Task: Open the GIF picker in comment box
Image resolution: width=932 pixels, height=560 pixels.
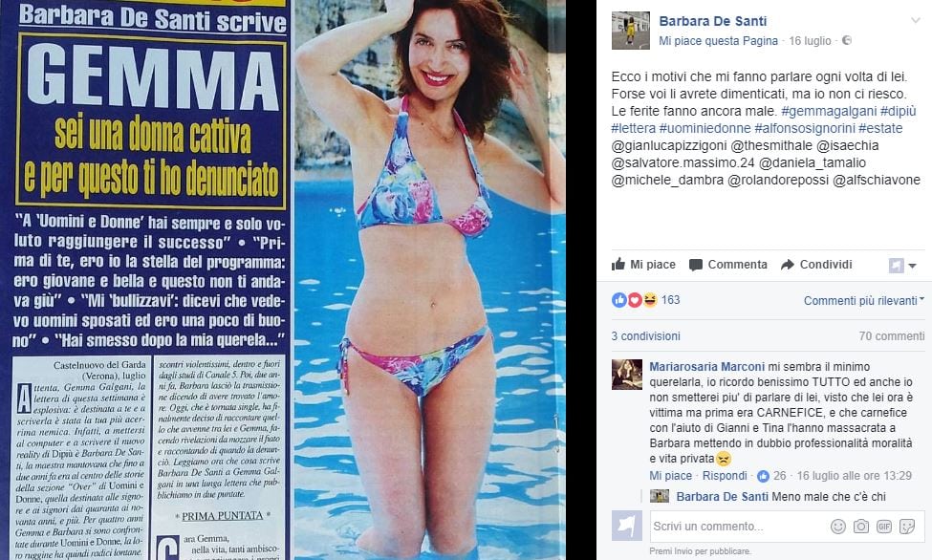Action: coord(884,527)
